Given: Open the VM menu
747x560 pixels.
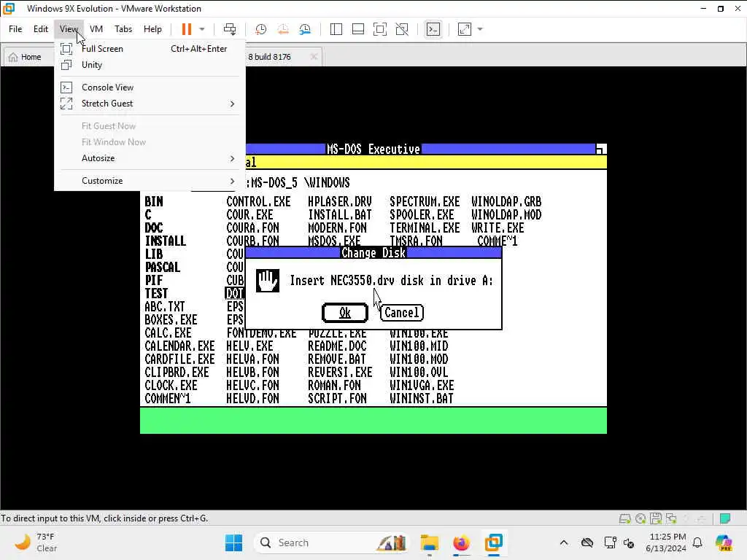Looking at the screenshot, I should [x=96, y=29].
